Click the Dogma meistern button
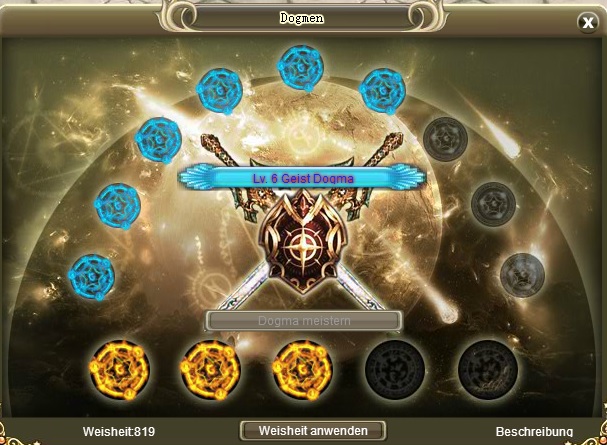 pos(304,321)
